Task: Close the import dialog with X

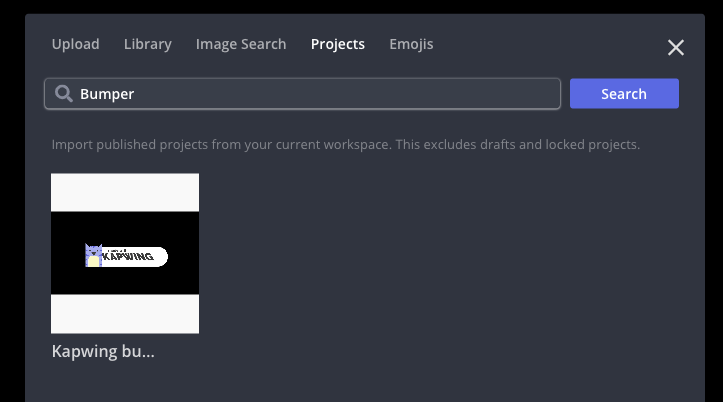Action: (x=676, y=47)
